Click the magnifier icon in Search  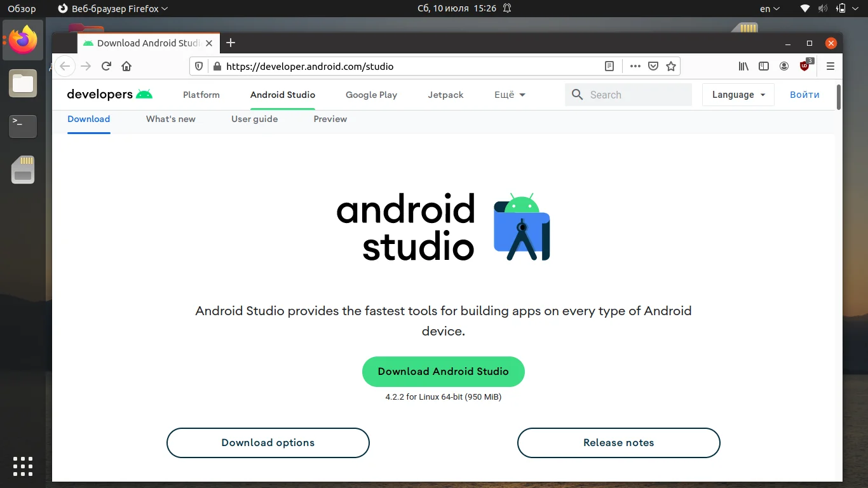point(577,95)
